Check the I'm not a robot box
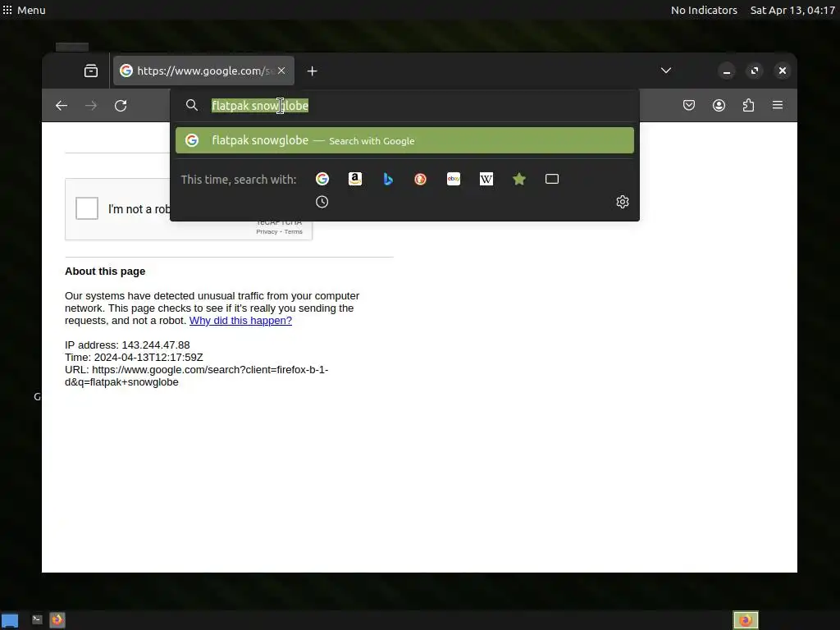 tap(87, 208)
